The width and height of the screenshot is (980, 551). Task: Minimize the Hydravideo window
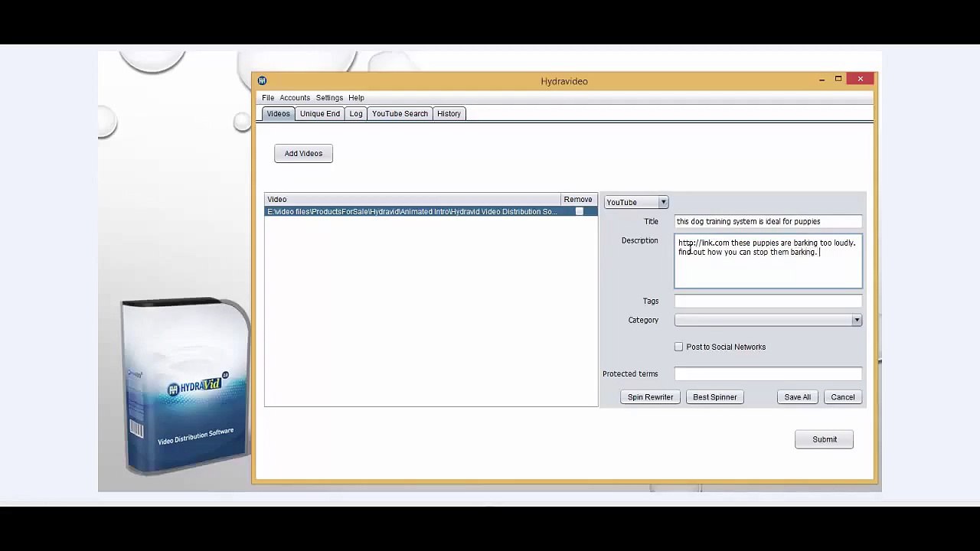[x=822, y=80]
